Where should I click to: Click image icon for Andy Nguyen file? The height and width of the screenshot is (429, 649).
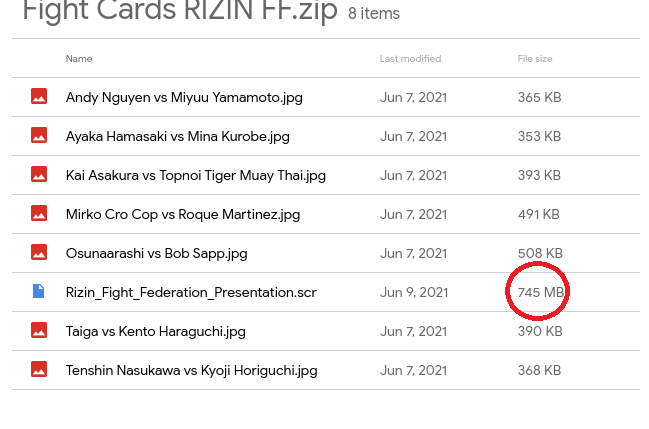click(x=39, y=97)
